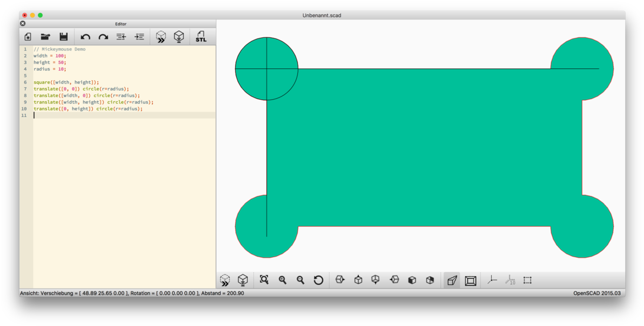Screen dimensions: 644x326
Task: Click the View All zoom icon
Action: pos(264,280)
